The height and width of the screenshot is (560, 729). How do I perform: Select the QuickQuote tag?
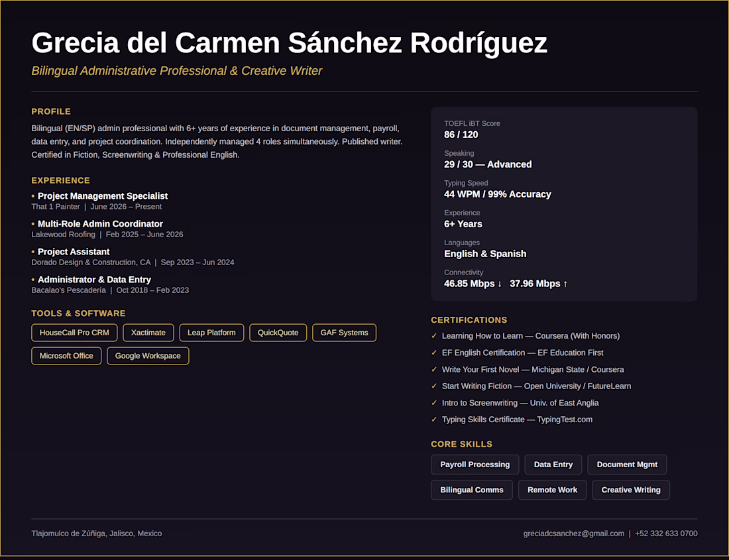278,333
